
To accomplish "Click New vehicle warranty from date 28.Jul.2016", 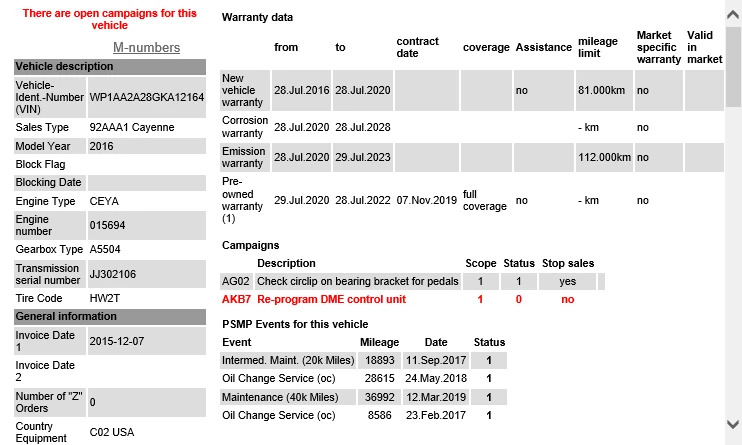I will [301, 90].
